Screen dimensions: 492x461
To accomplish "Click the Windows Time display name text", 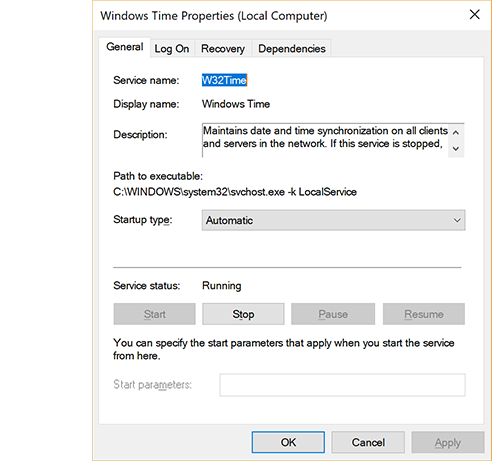I will pyautogui.click(x=236, y=104).
